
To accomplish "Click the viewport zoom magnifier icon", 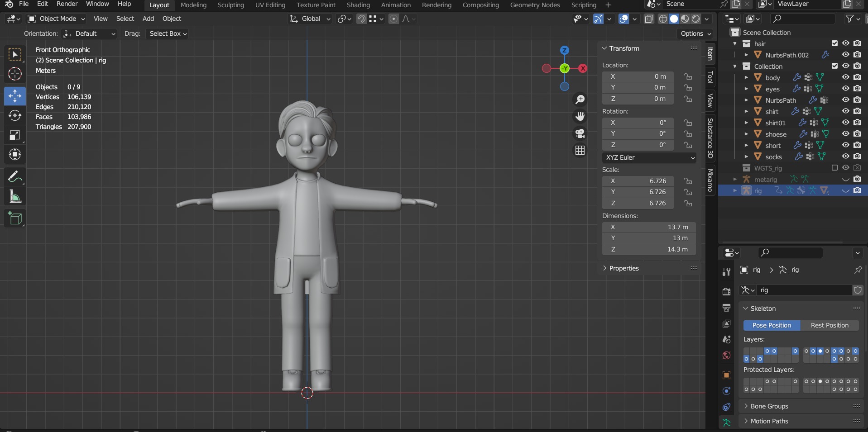I will (x=580, y=100).
